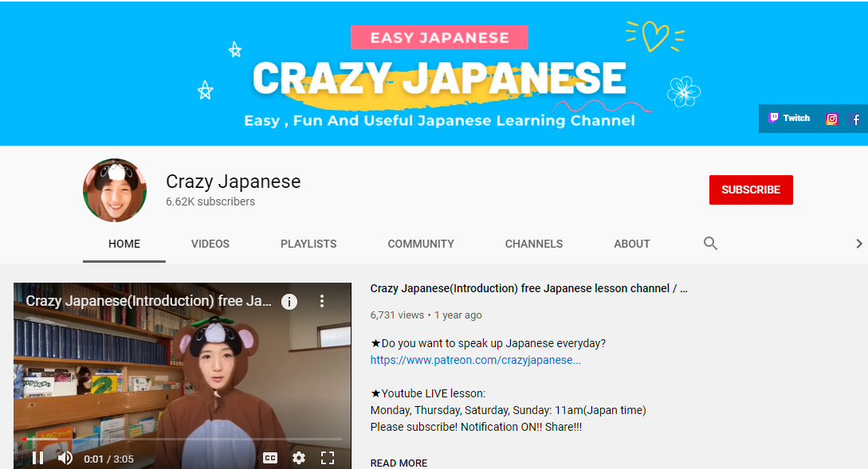Switch to the Videos tab

[210, 244]
